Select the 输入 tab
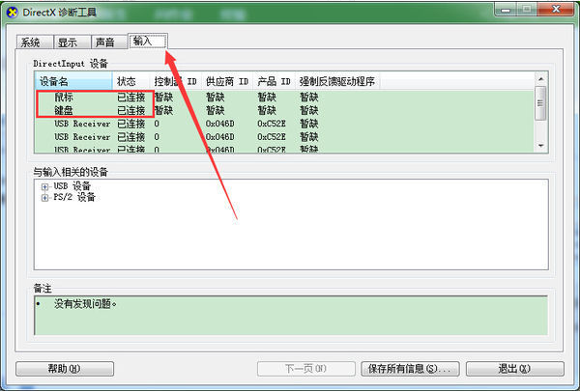 [x=142, y=42]
